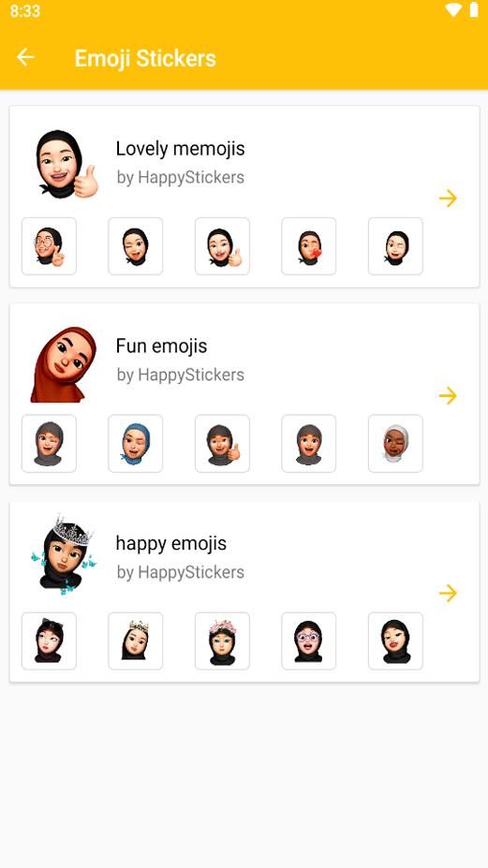Select the tiara happy emojis cover sticker
Screen dimensions: 488x868
pyautogui.click(x=63, y=555)
